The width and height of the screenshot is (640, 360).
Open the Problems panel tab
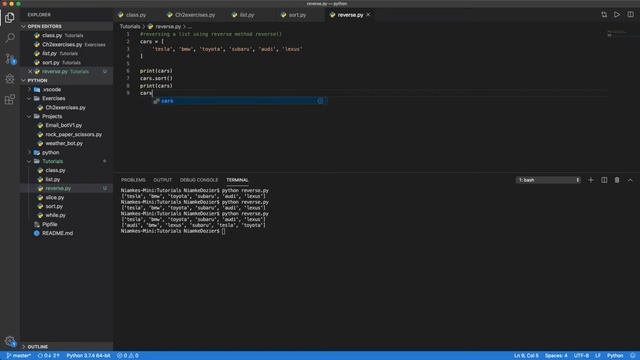pyautogui.click(x=133, y=180)
